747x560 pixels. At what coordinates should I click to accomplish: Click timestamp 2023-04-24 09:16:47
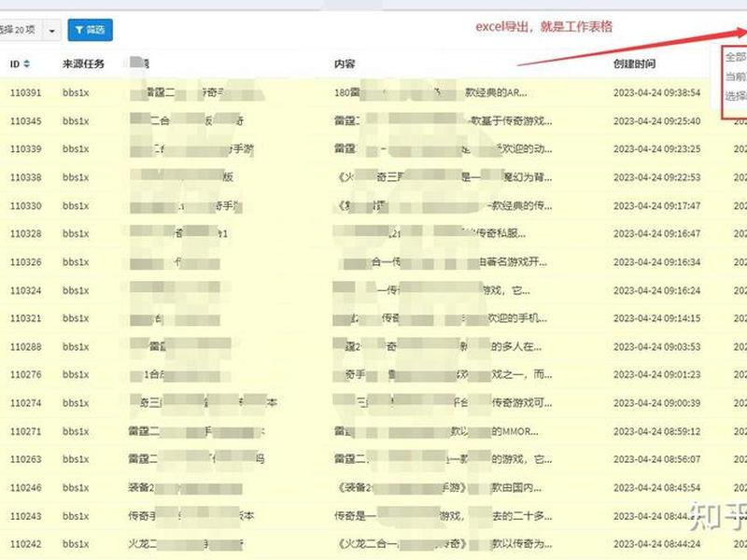click(657, 234)
